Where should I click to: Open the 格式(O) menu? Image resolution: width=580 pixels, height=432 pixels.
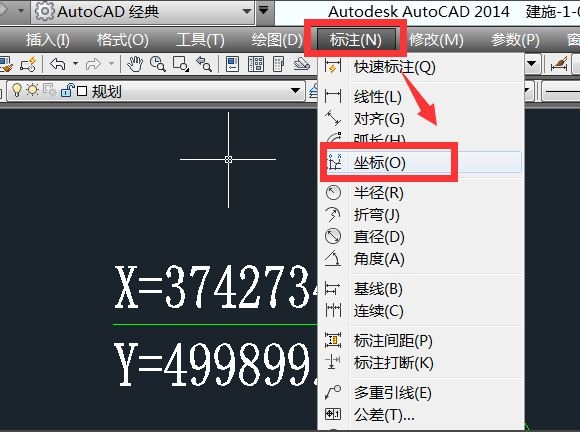tap(123, 40)
